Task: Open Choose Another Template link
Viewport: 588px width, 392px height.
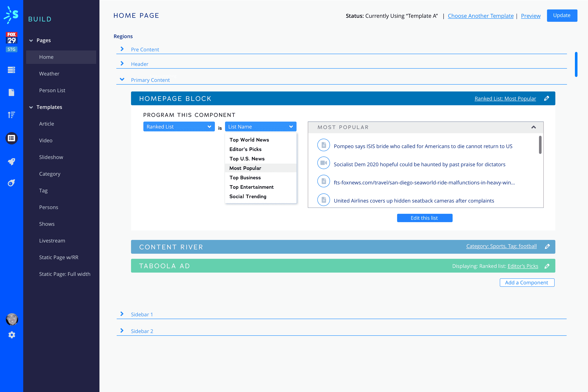Action: (x=481, y=16)
